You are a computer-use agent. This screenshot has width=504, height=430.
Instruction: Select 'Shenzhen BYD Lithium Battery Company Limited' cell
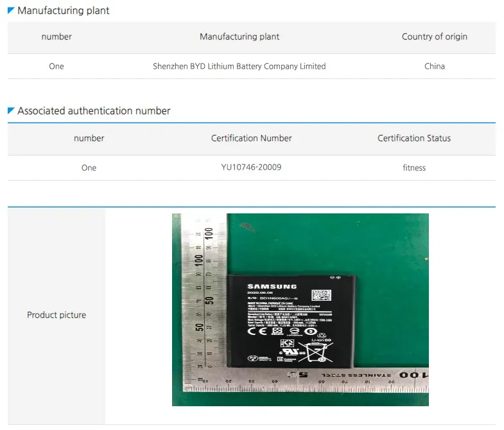pyautogui.click(x=239, y=66)
